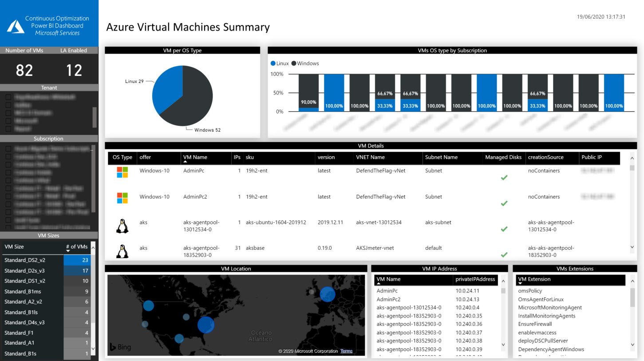Viewport: 644px width, 361px height.
Task: Click the map bubble over Europe
Action: tap(328, 294)
